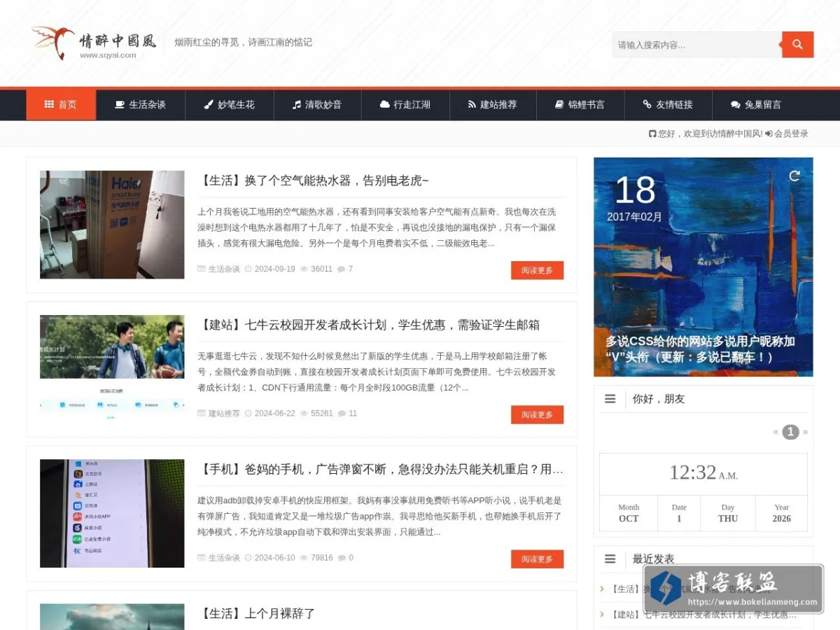Open the post 爸妈的手机，广告弹窗不断
The width and height of the screenshot is (840, 630).
[x=381, y=469]
